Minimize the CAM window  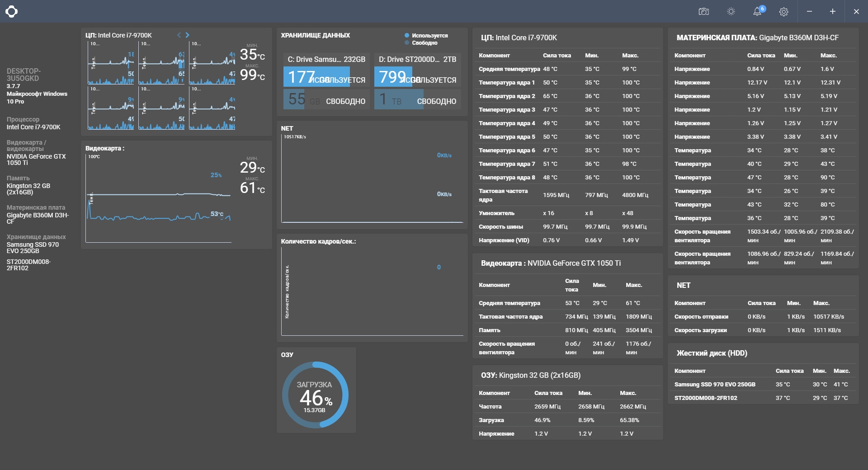[x=809, y=11]
